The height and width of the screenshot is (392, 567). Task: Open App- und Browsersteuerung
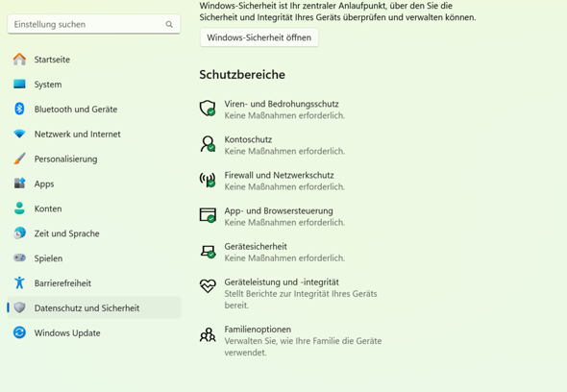coord(279,210)
